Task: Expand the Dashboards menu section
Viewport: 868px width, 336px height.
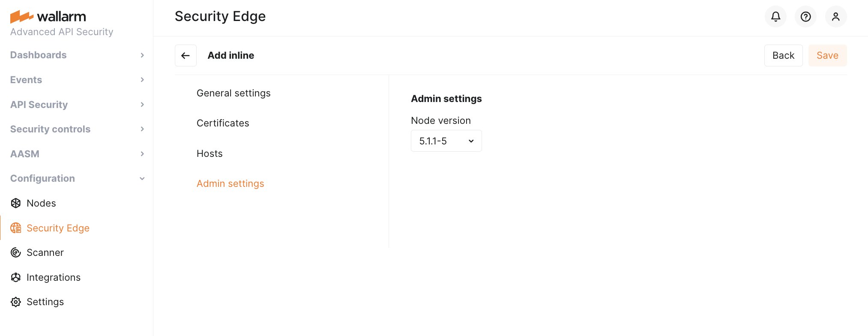Action: click(77, 55)
